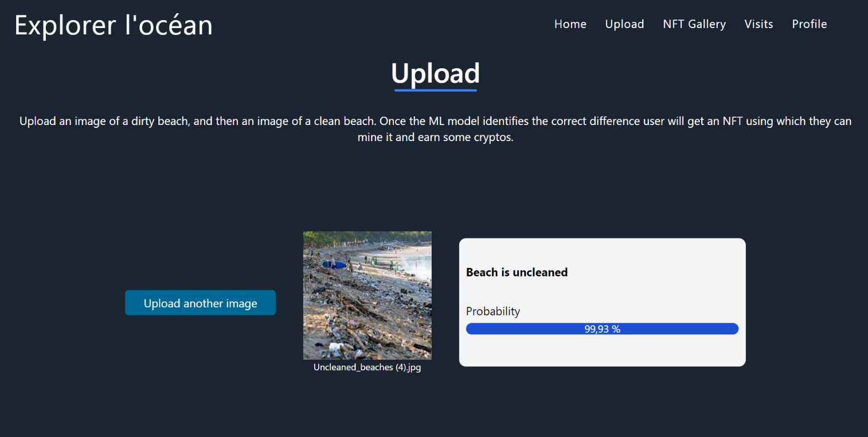
Task: Click the Uncleaned_beaches (4).jpg file name
Action: [367, 368]
